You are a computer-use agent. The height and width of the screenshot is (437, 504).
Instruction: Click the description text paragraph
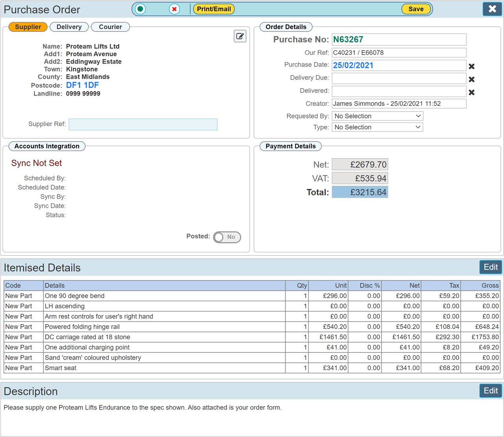143,407
